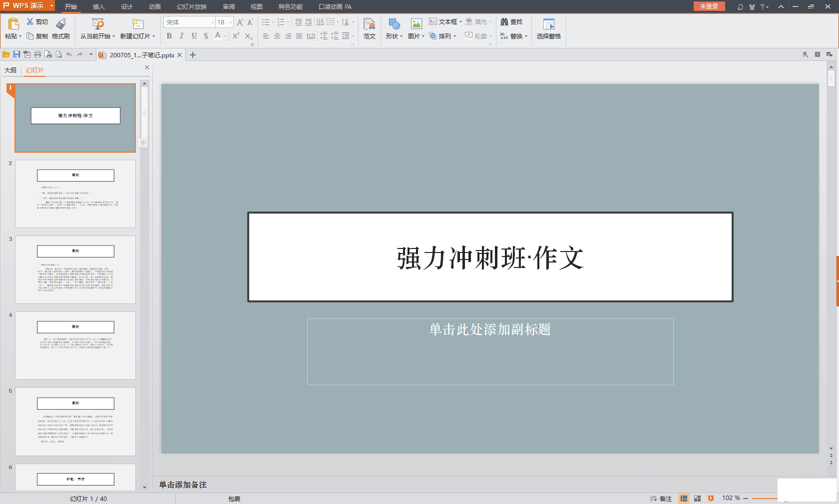Click the font color A swatch
The image size is (839, 504).
click(x=218, y=35)
